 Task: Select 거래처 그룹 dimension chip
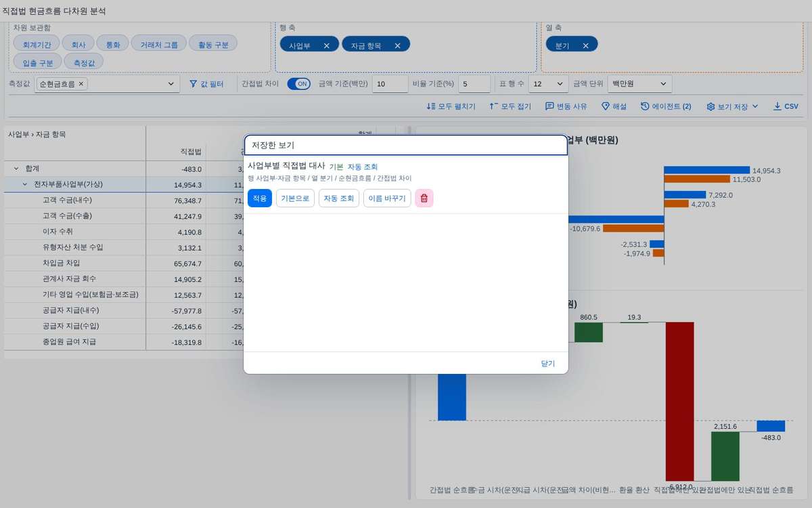[159, 45]
